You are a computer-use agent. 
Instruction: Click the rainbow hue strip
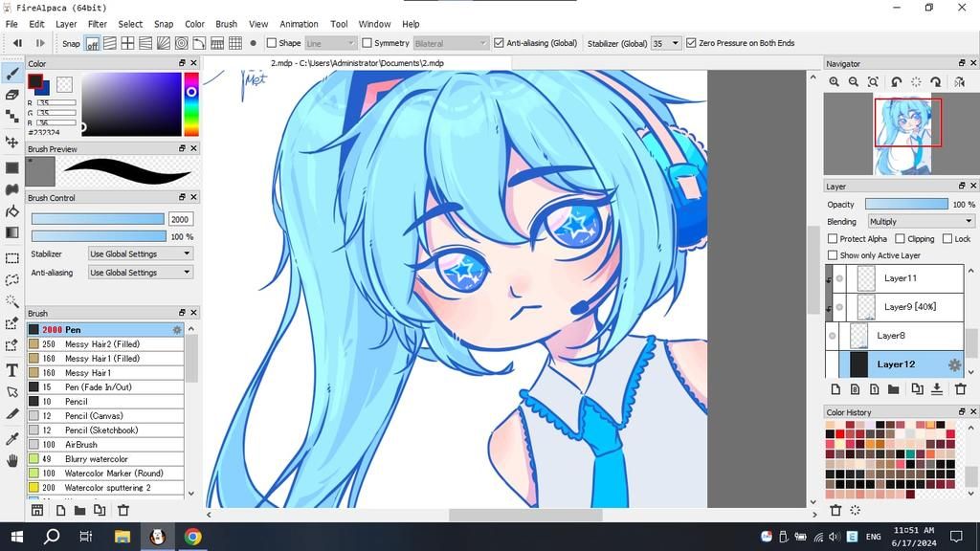[191, 103]
